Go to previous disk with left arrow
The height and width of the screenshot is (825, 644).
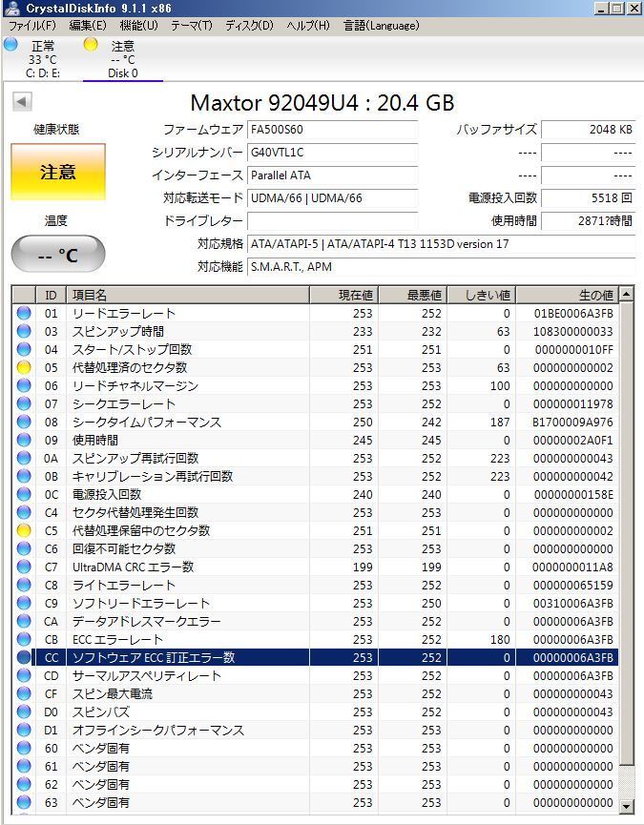pyautogui.click(x=22, y=101)
